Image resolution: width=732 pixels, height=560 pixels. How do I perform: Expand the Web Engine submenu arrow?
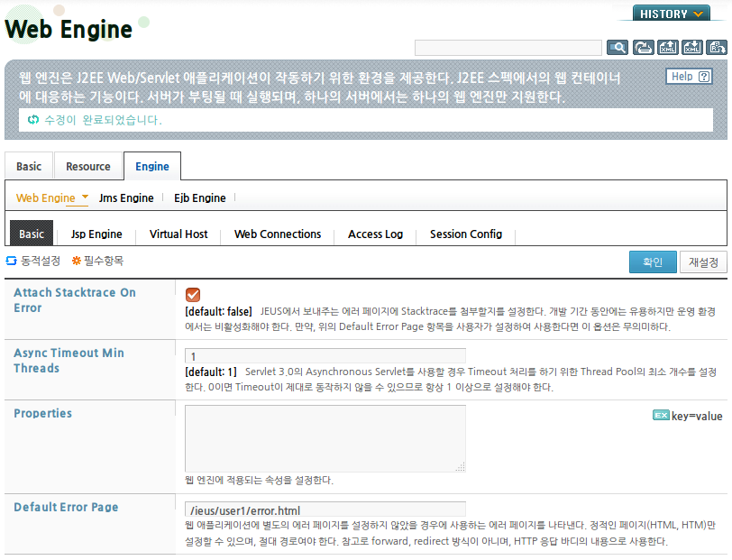(85, 197)
